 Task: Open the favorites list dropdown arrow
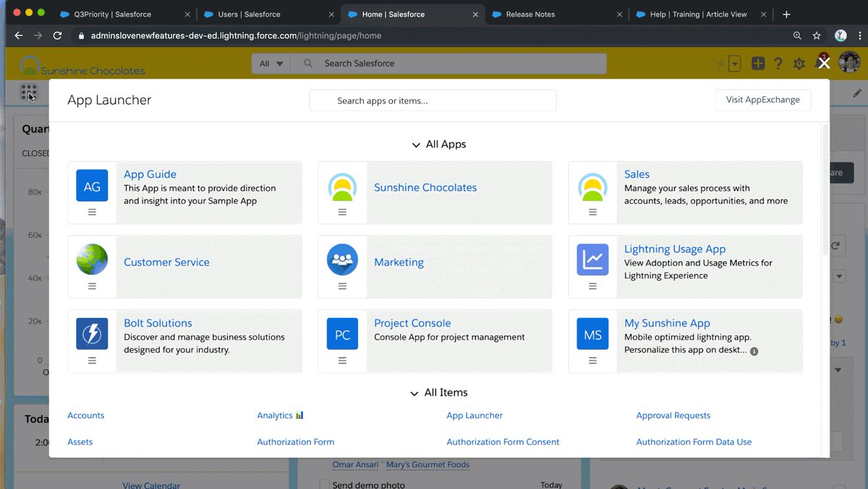point(735,64)
